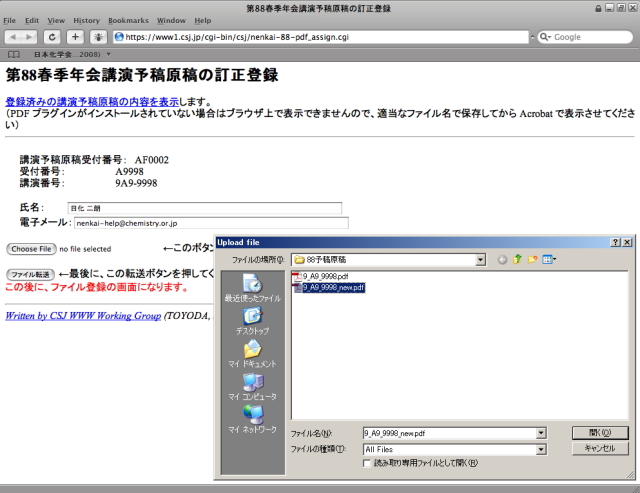The height and width of the screenshot is (493, 640).
Task: Click the bug report icon in toolbar
Action: [x=99, y=37]
